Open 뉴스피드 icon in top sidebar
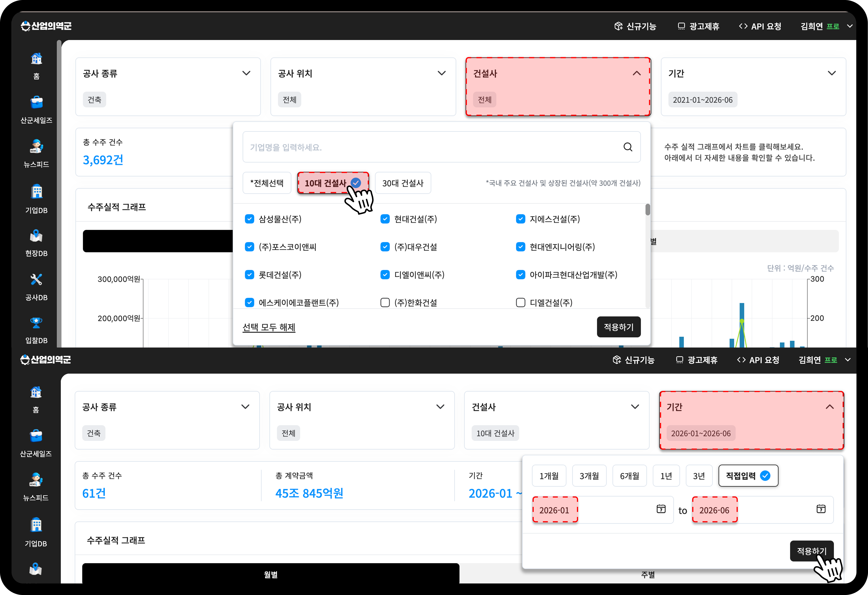Image resolution: width=868 pixels, height=595 pixels. click(x=36, y=146)
